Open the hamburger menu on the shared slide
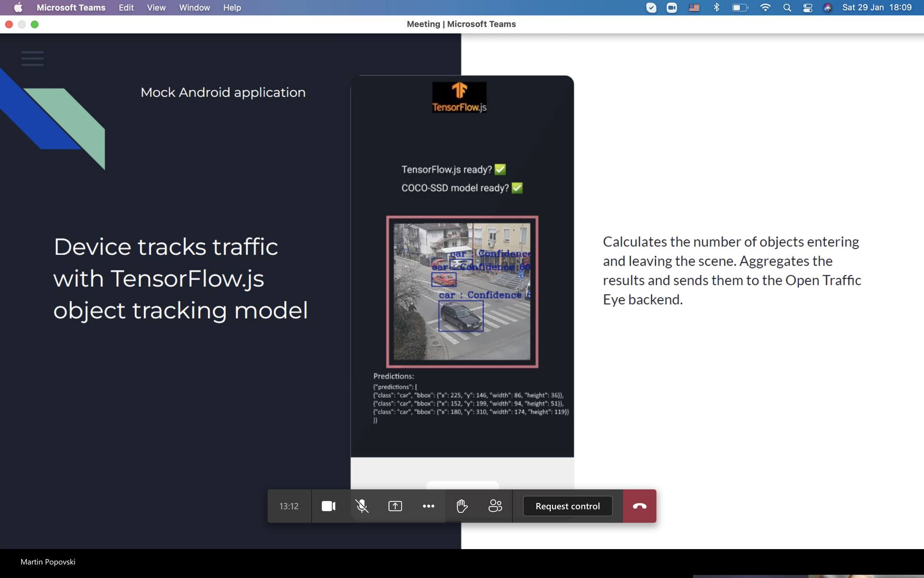The height and width of the screenshot is (578, 924). [x=32, y=59]
